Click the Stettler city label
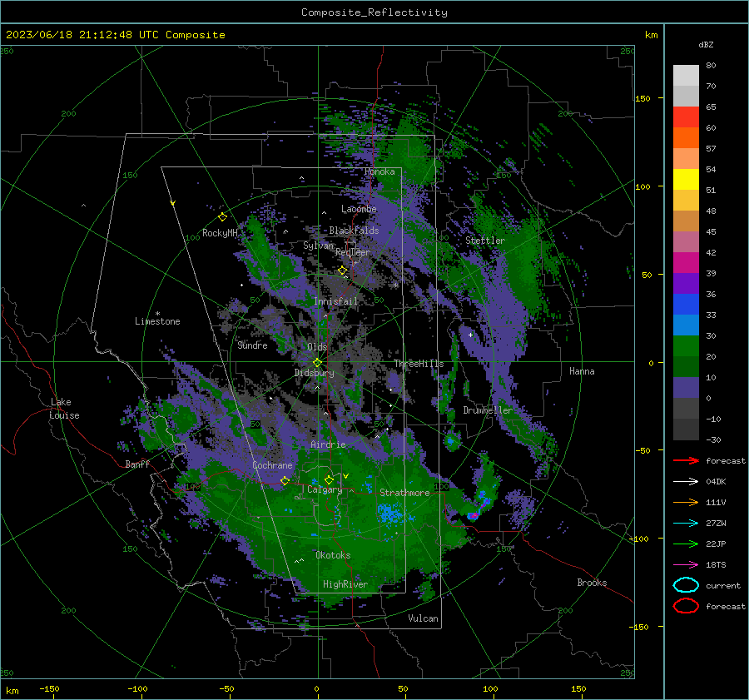This screenshot has width=749, height=700. (485, 241)
